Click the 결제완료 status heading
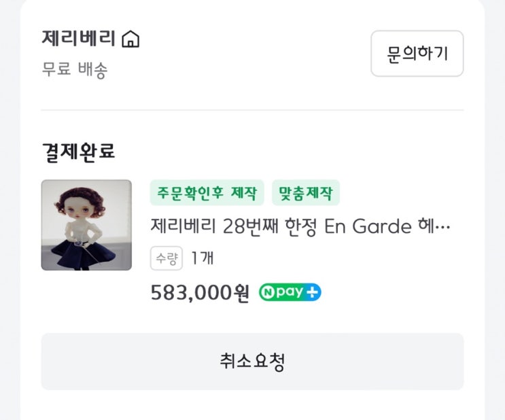Image resolution: width=505 pixels, height=420 pixels. [x=78, y=151]
